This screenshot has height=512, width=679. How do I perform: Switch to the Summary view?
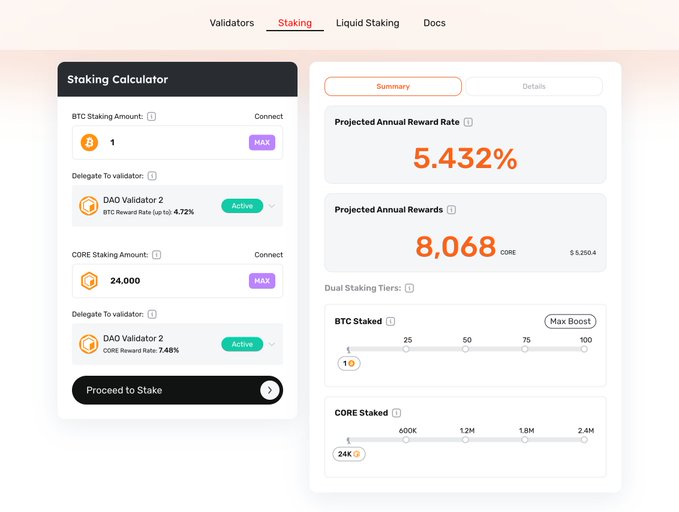click(393, 86)
